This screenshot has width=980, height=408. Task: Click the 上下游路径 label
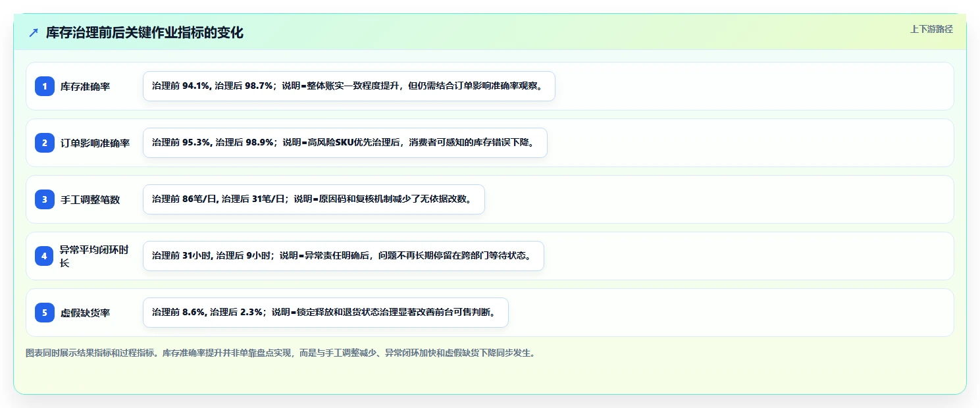(931, 29)
